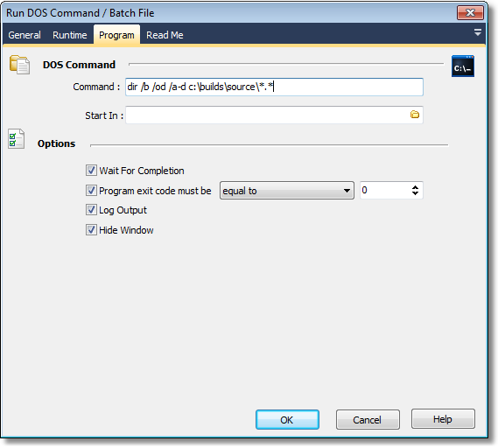Image resolution: width=498 pixels, height=448 pixels.
Task: Switch to the General tab
Action: coord(25,35)
